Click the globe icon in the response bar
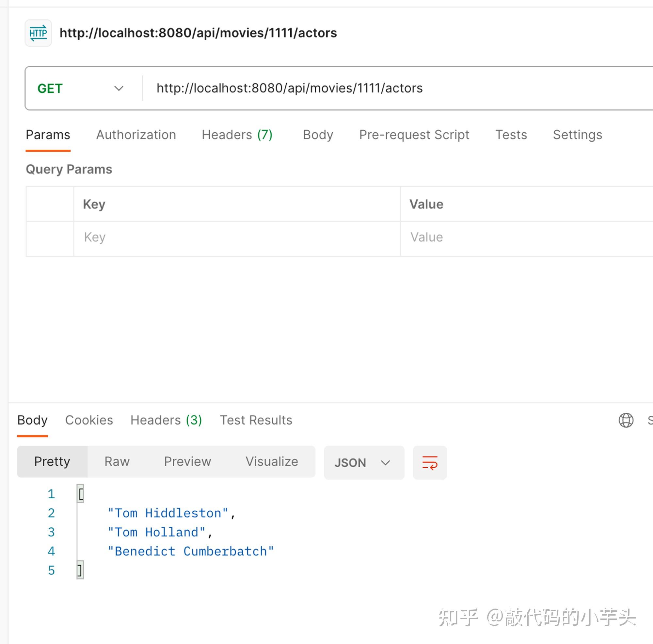Image resolution: width=653 pixels, height=644 pixels. tap(626, 420)
